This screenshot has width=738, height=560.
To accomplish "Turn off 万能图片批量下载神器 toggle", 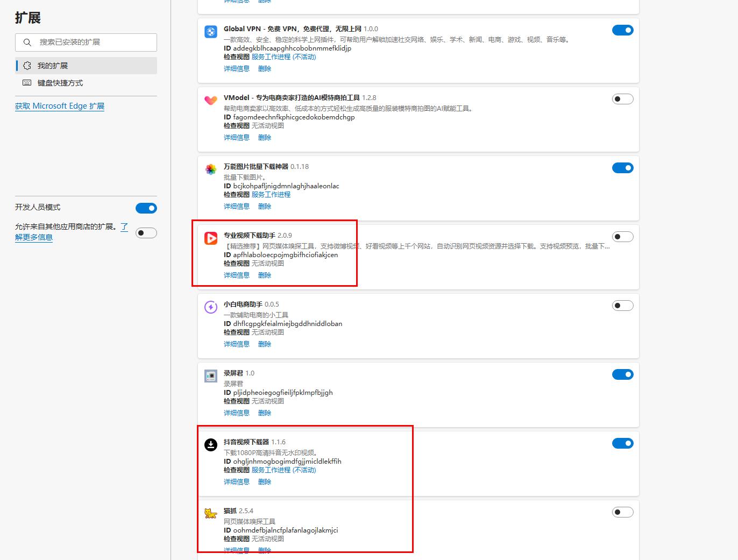I will tap(623, 168).
